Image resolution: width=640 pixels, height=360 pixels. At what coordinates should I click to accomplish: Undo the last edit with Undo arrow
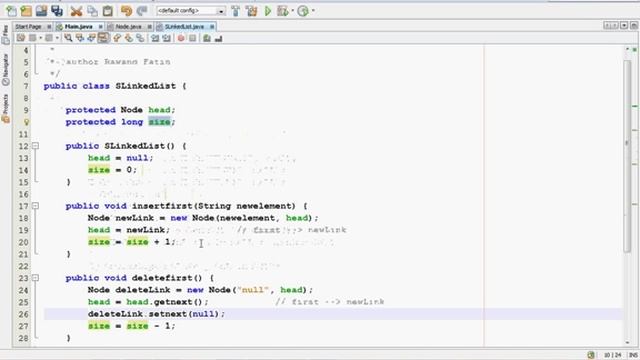[x=127, y=11]
